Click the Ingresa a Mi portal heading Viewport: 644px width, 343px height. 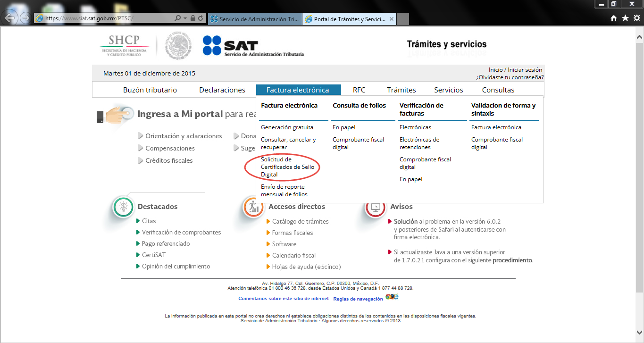(180, 114)
